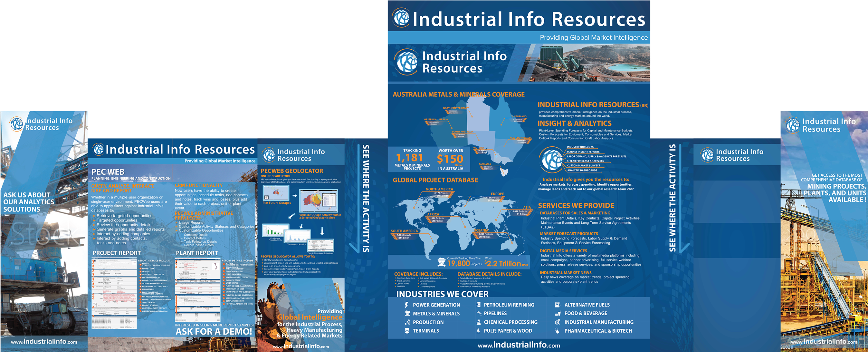Screen dimensions: 868x352
Task: Click the Power Generation lightning bolt icon
Action: [x=407, y=305]
